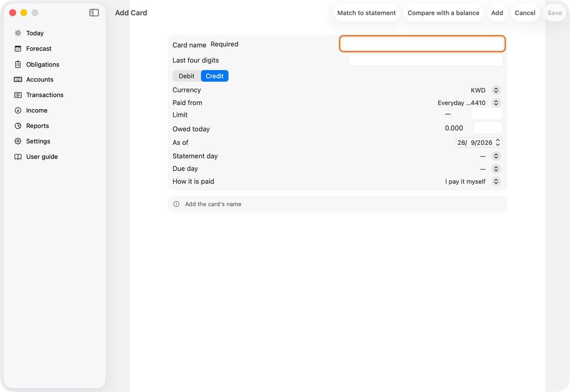Open Income in the sidebar

tap(37, 111)
